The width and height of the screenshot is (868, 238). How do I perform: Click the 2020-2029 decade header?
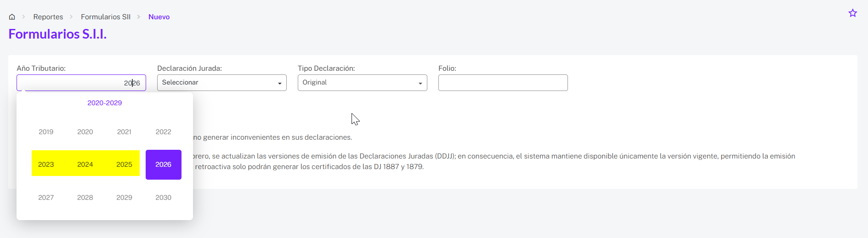105,103
